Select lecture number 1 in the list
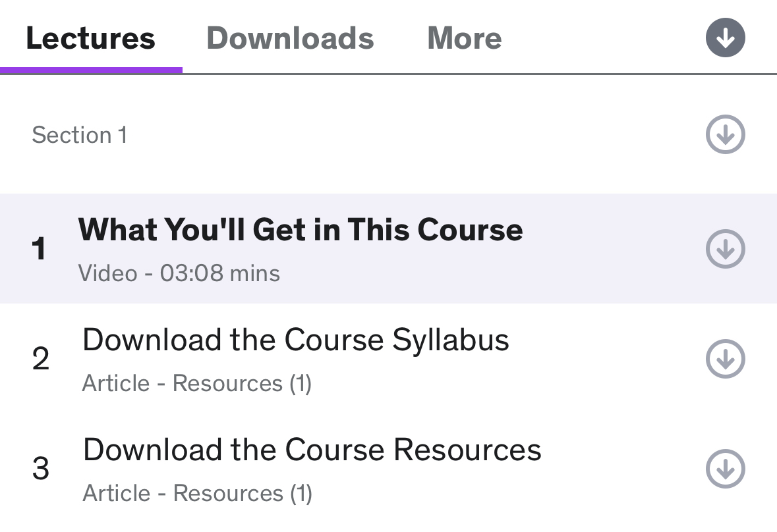Image resolution: width=777 pixels, height=532 pixels. (40, 249)
